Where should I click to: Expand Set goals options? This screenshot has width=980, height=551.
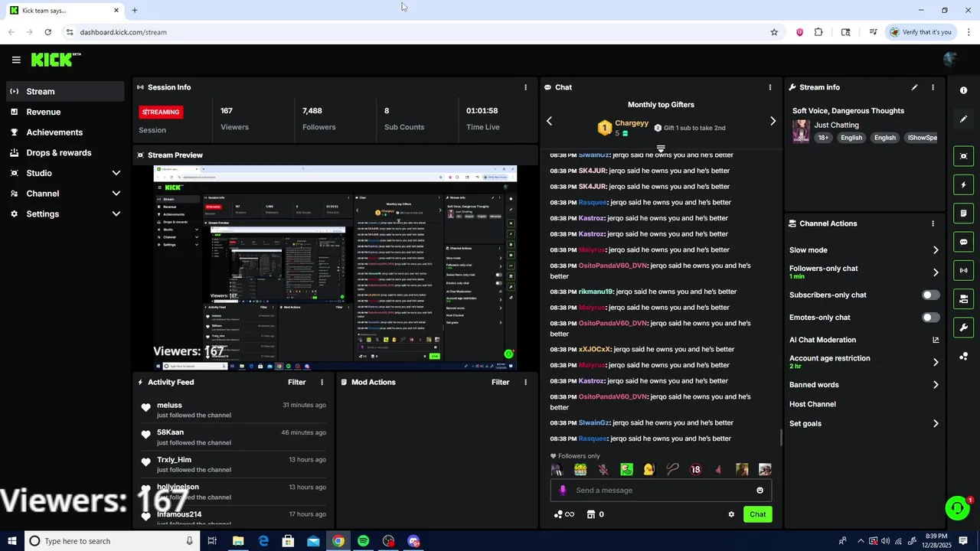point(936,423)
